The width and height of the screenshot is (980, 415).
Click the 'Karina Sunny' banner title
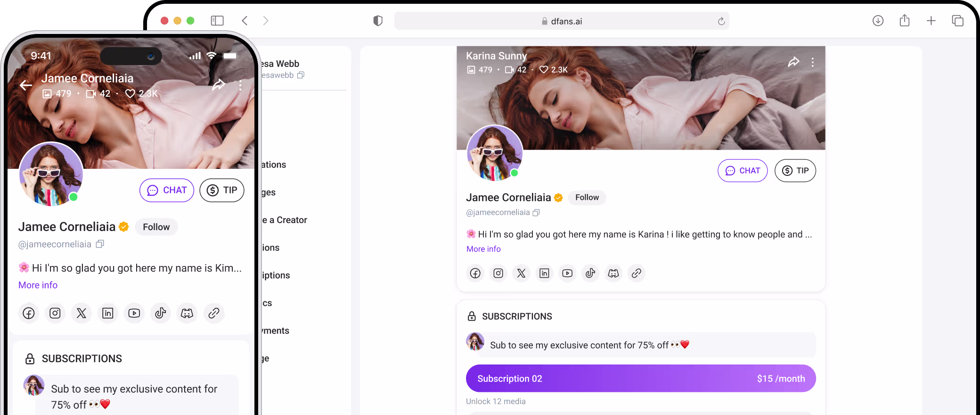point(496,56)
